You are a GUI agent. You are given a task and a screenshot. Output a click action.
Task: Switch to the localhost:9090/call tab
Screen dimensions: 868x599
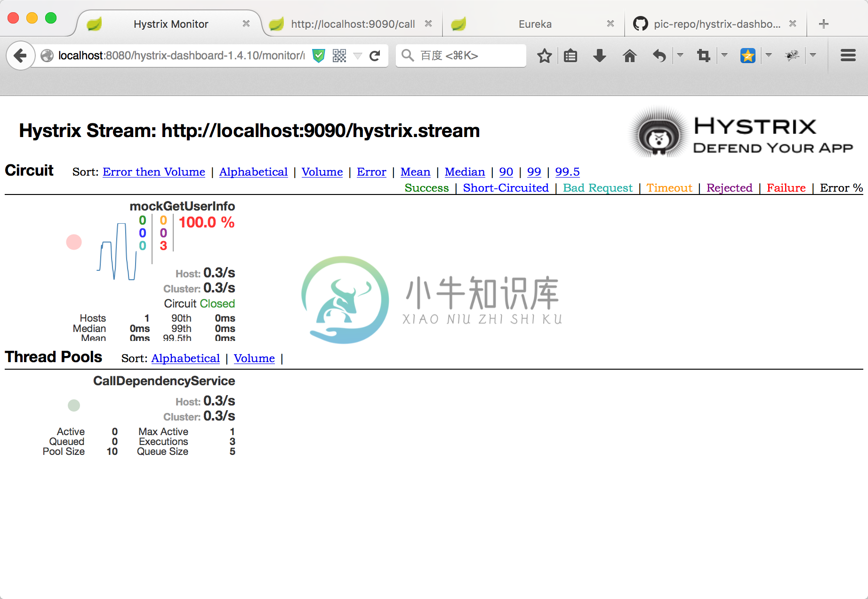[353, 24]
